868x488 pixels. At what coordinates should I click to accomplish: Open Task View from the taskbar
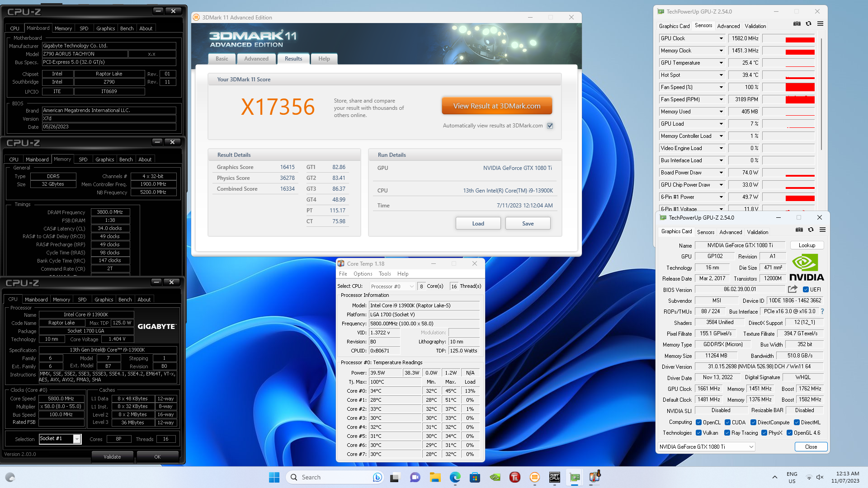point(395,477)
